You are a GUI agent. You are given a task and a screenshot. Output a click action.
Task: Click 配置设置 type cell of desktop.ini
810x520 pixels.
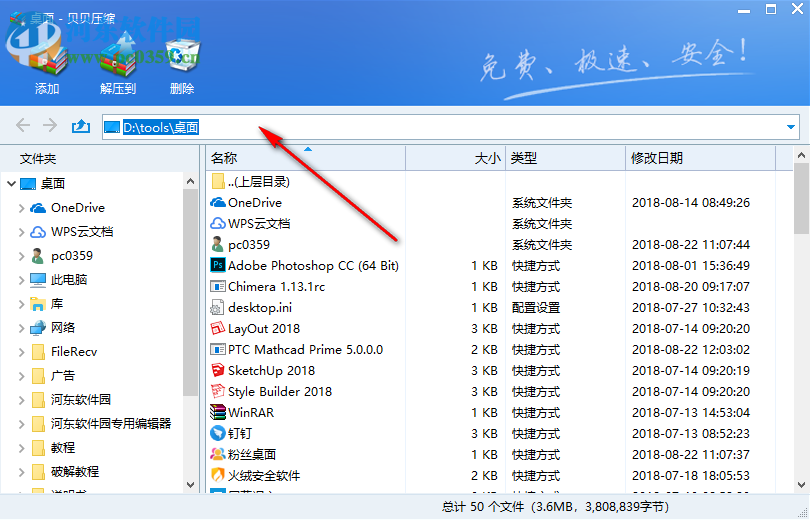click(536, 308)
